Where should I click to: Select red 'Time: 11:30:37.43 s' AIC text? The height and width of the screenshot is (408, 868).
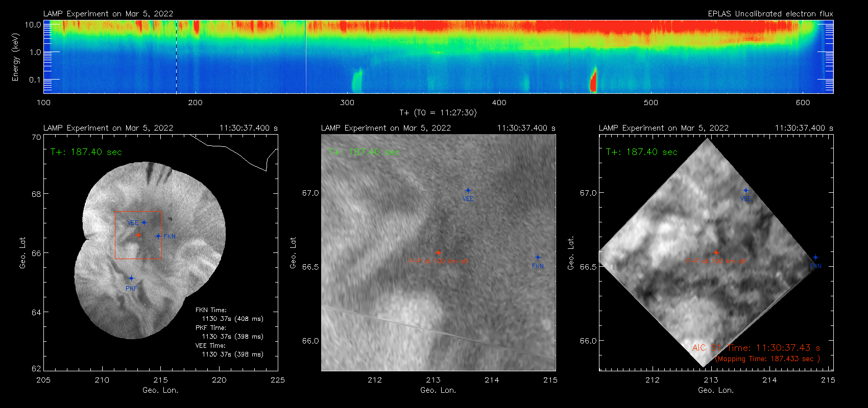coord(774,348)
